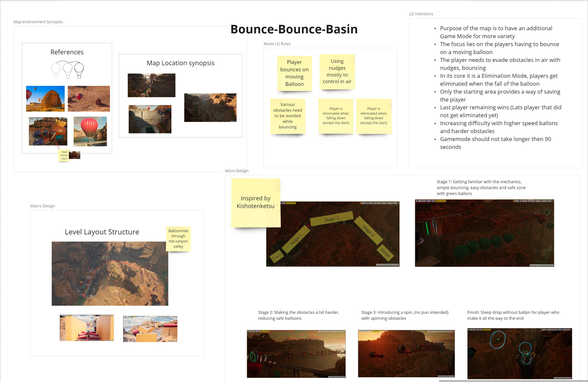Click the dam with balloon location image
The image size is (588, 382).
pyautogui.click(x=150, y=119)
